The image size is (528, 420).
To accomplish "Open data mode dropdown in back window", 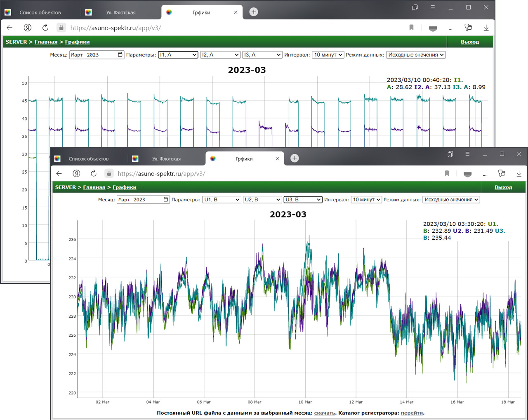I will click(416, 54).
